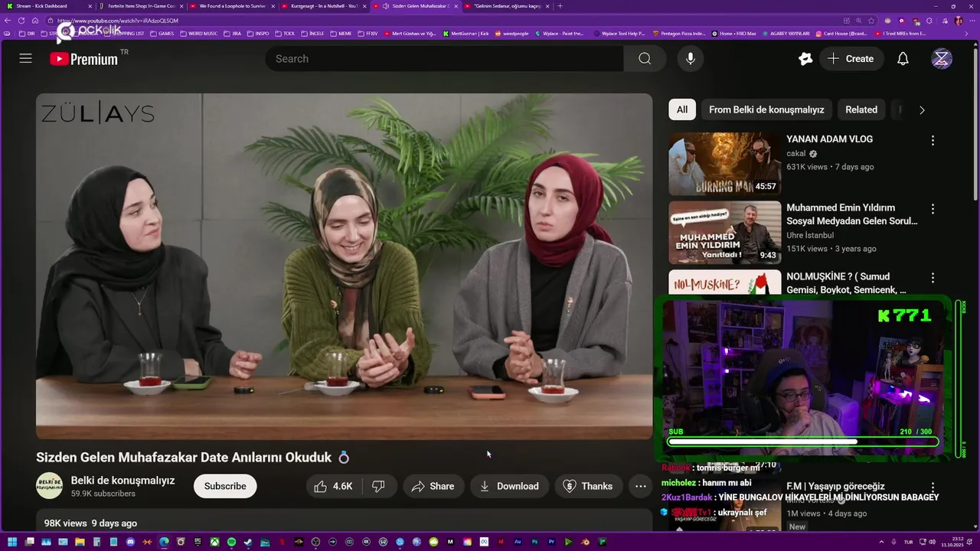Subscribe to Belki de konuşmalıyız
The image size is (980, 551).
[225, 486]
